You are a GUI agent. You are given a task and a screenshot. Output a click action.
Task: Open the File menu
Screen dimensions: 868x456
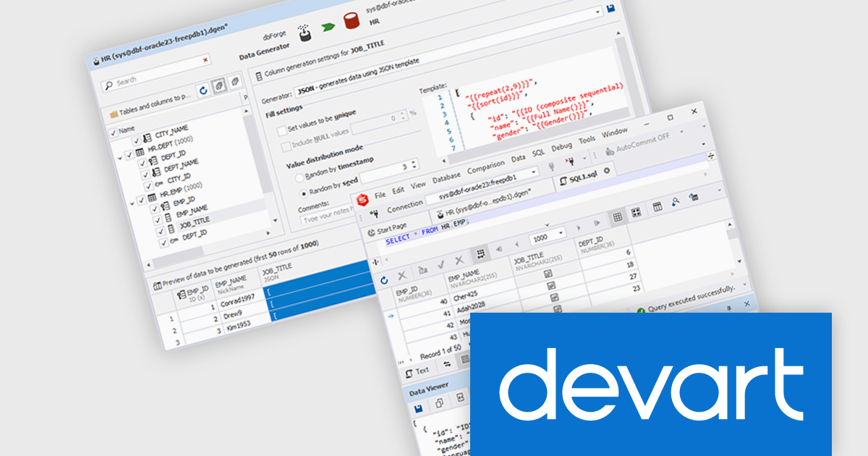tap(380, 194)
